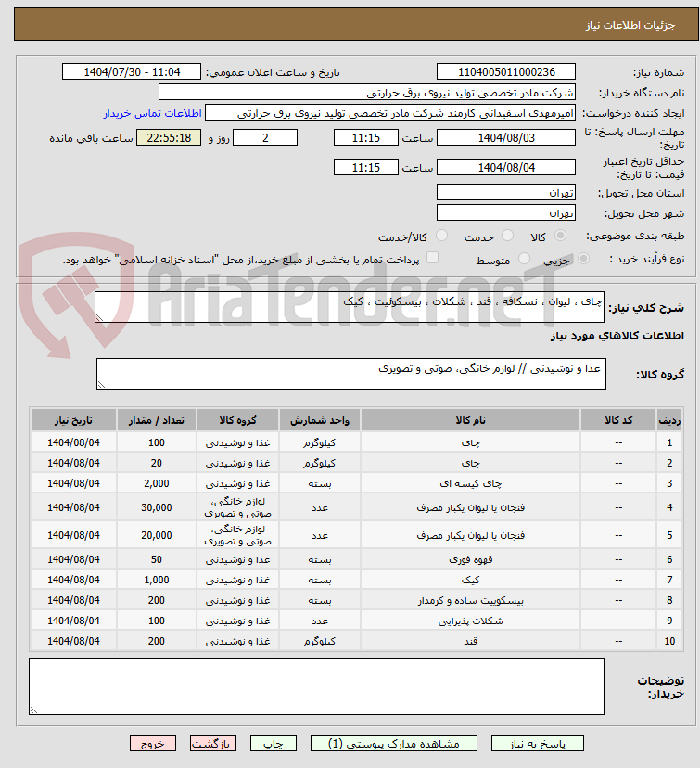700x768 pixels.
Task: Select the خدمت radio button
Action: (508, 236)
